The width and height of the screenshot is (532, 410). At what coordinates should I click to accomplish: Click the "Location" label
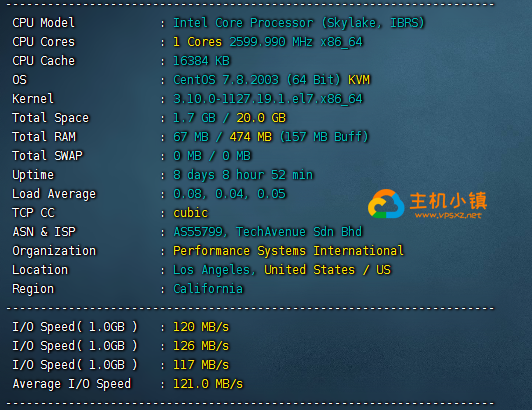tap(40, 270)
